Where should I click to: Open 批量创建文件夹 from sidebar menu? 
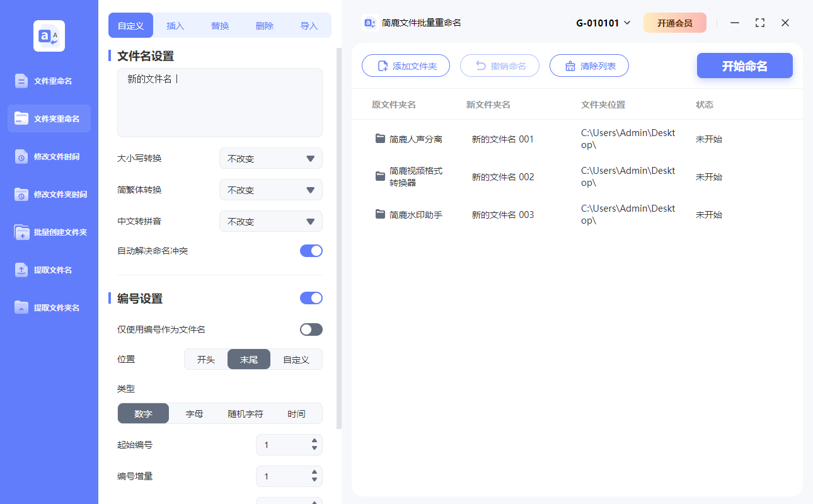49,232
